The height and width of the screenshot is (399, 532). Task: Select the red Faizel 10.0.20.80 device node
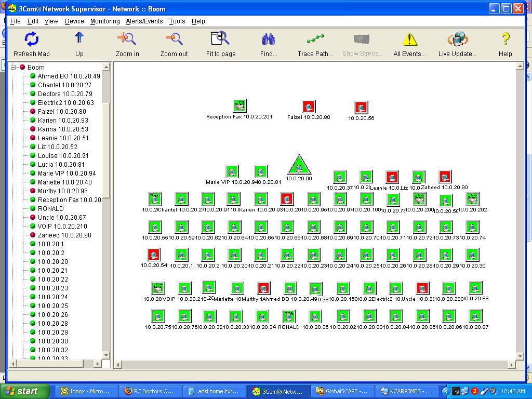(x=309, y=107)
